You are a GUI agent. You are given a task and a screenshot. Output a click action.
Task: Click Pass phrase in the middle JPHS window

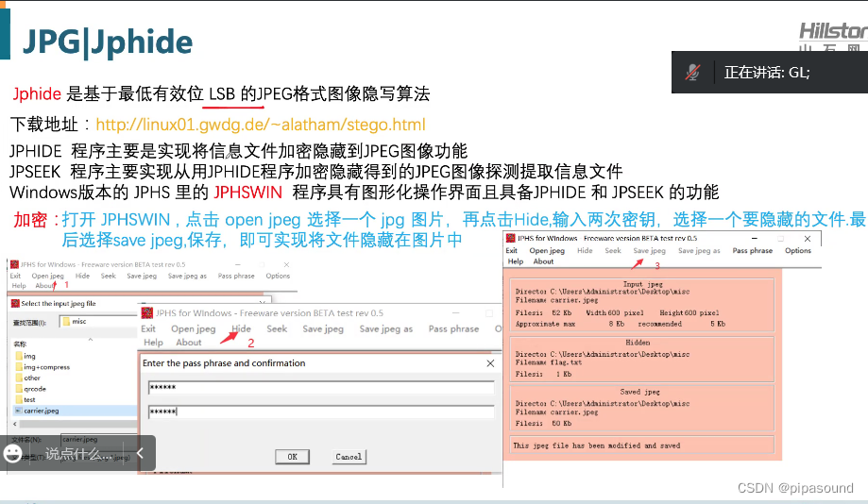453,328
